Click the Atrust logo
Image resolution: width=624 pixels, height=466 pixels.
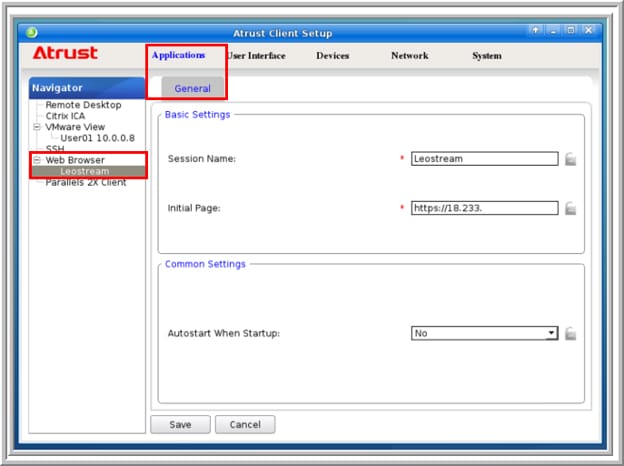point(65,53)
